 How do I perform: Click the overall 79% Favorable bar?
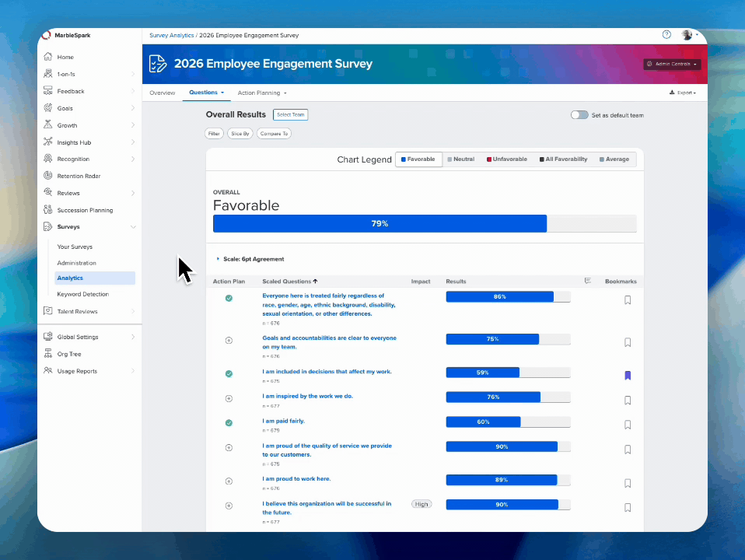coord(379,223)
